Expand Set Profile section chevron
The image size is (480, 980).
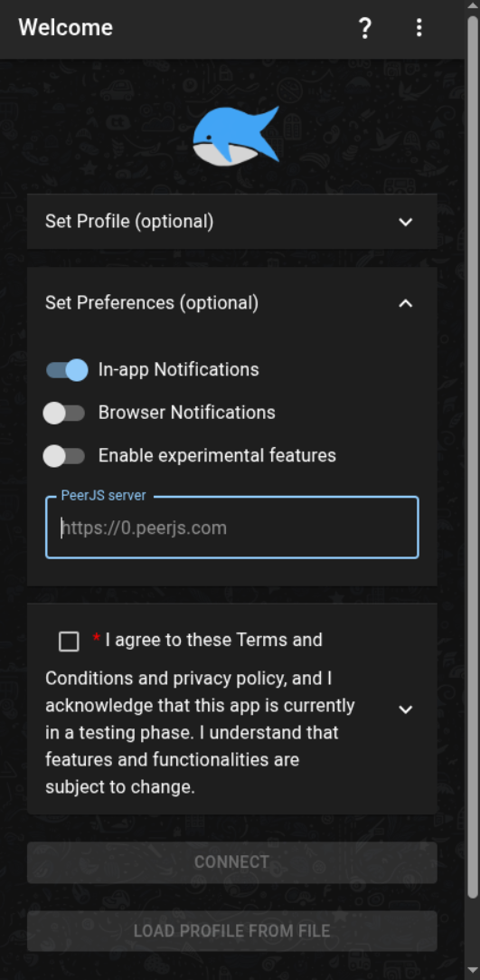pyautogui.click(x=406, y=222)
